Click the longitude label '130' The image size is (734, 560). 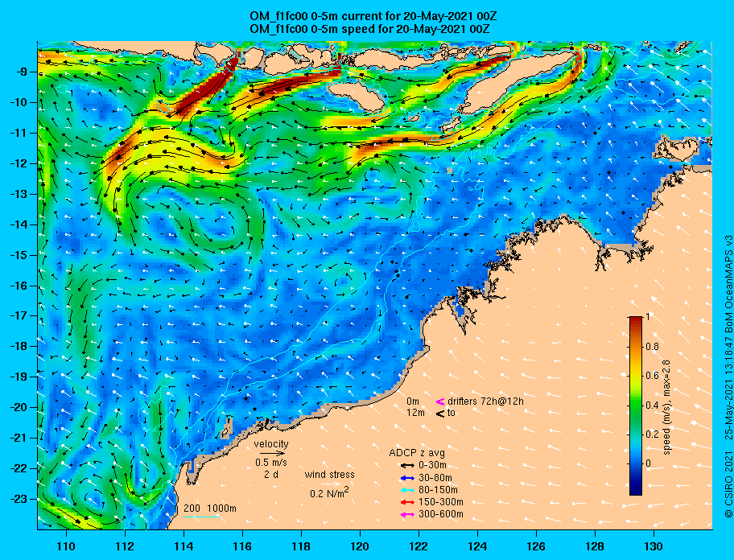point(654,546)
